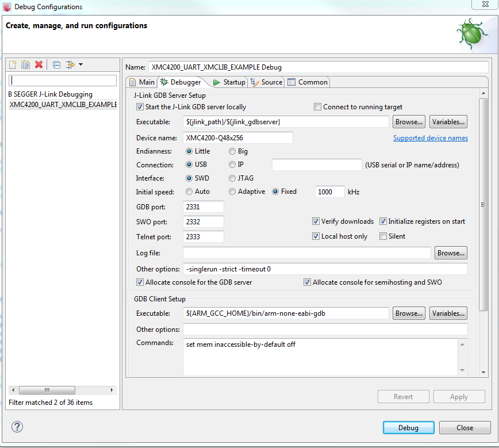Select Big endianness
Screen dimensions: 499x448
pyautogui.click(x=232, y=151)
